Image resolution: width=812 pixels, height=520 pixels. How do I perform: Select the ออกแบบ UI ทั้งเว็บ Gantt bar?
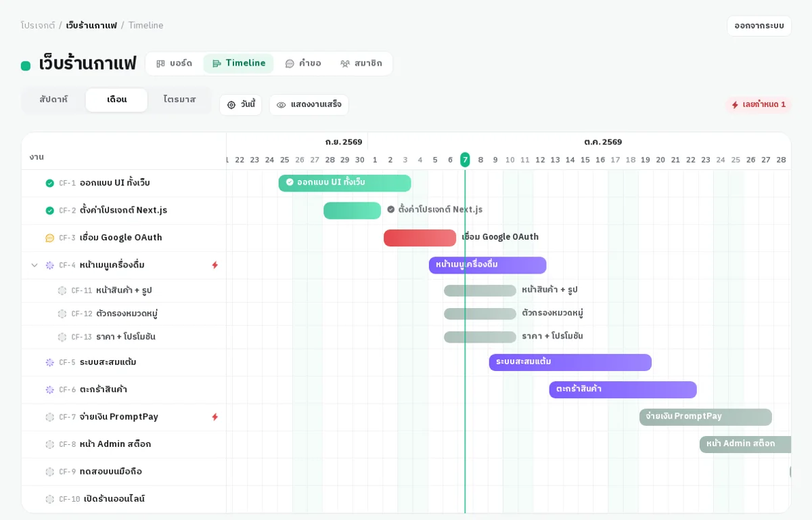click(x=345, y=183)
